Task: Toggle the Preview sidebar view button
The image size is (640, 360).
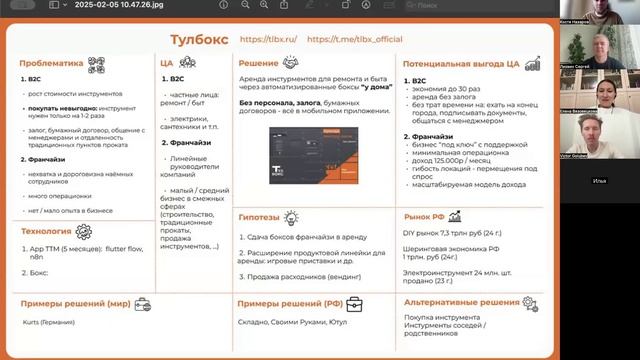Action: pyautogui.click(x=54, y=5)
